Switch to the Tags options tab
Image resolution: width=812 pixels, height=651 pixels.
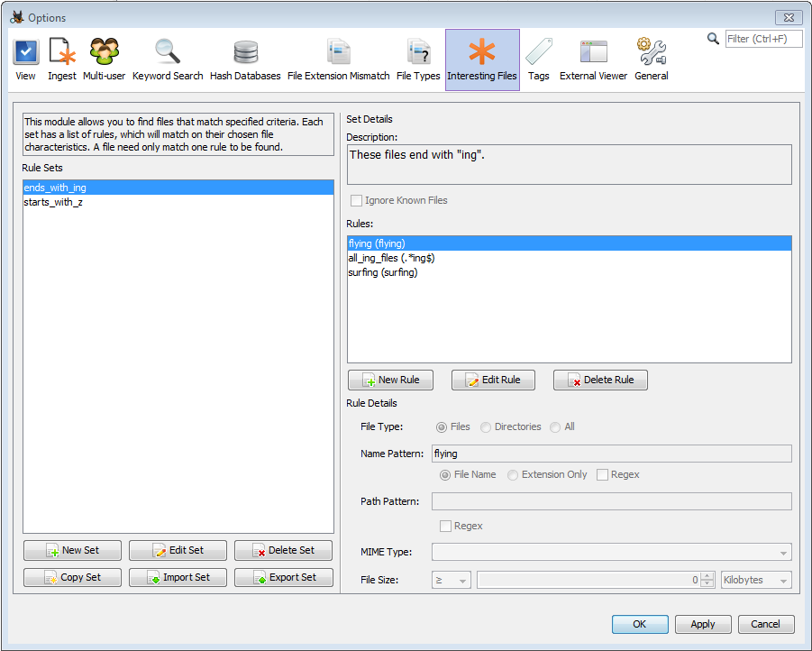point(539,60)
